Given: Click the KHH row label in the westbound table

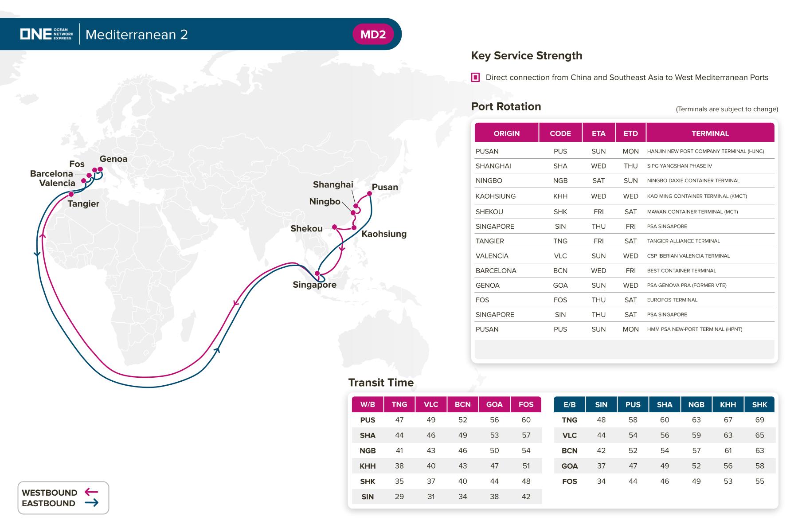Looking at the screenshot, I should [x=368, y=466].
